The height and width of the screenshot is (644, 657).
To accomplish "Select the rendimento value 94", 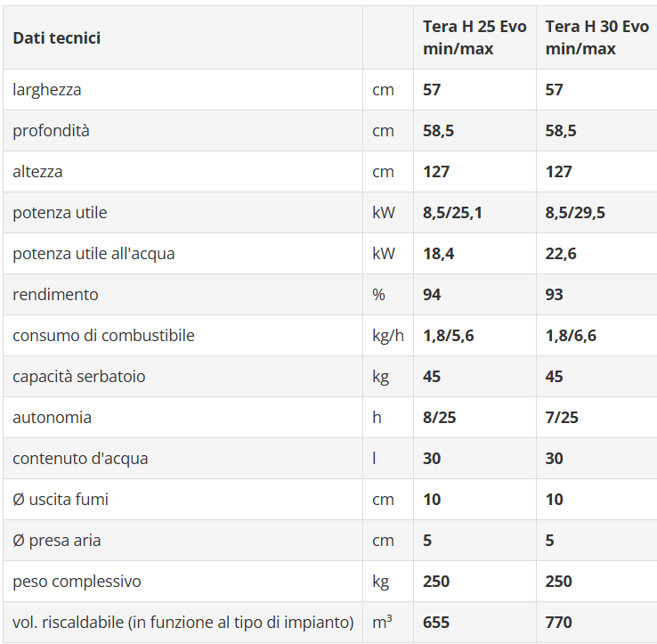I will 432,295.
